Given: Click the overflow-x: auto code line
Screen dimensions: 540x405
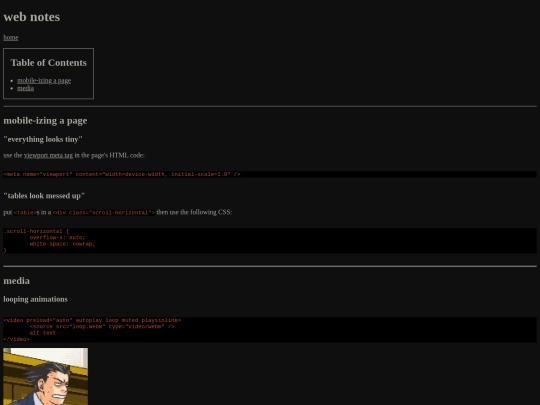Looking at the screenshot, I should 57,237.
